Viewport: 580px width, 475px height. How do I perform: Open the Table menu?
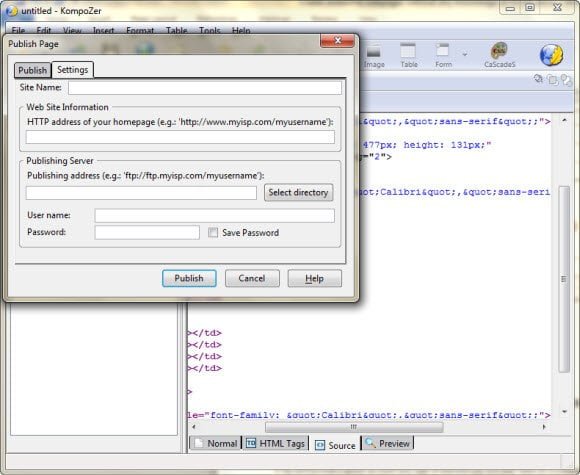pyautogui.click(x=176, y=30)
